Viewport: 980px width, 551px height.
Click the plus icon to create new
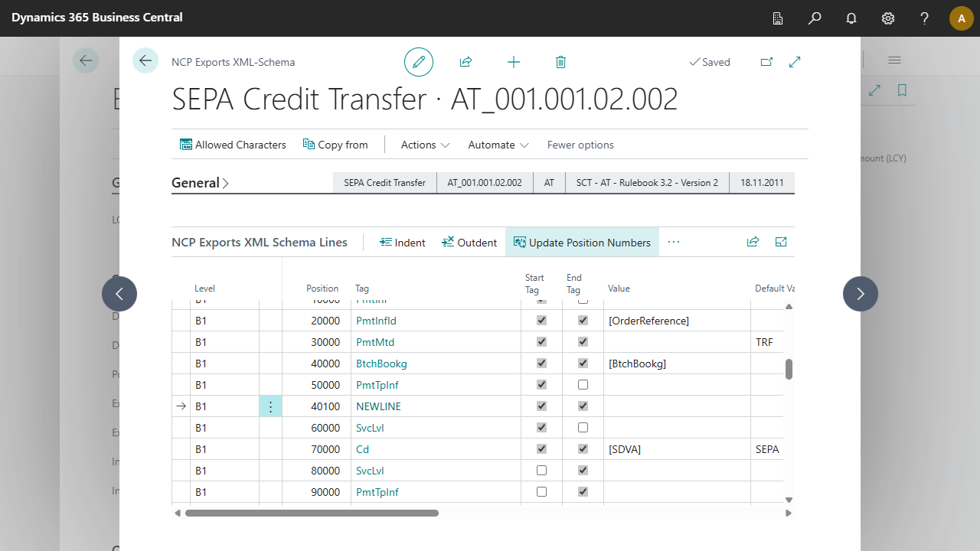coord(514,62)
